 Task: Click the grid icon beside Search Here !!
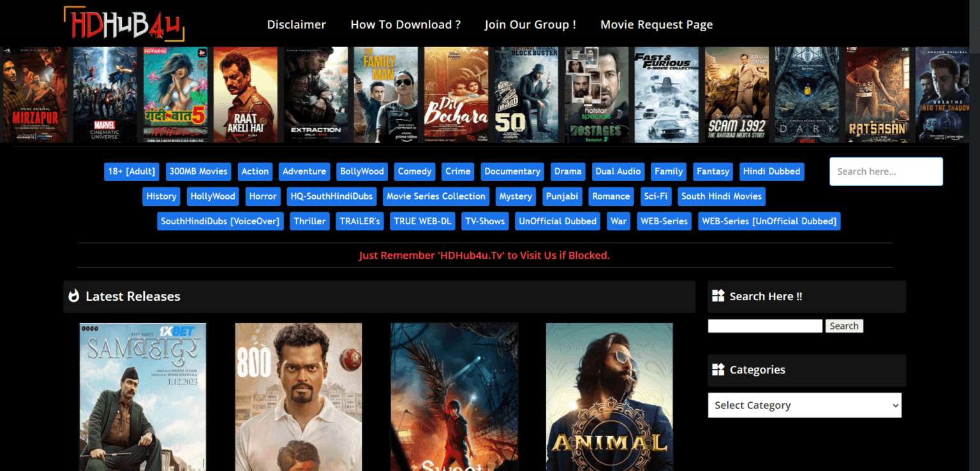718,296
